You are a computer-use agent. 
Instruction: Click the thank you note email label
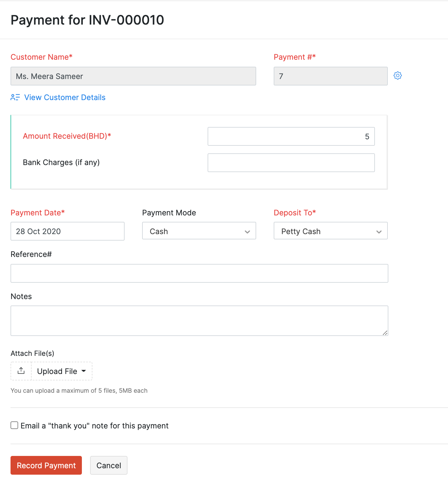click(x=94, y=426)
